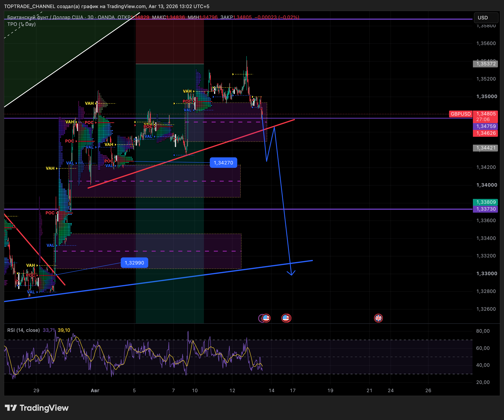Select the blue 1,32990 price callout

134,263
